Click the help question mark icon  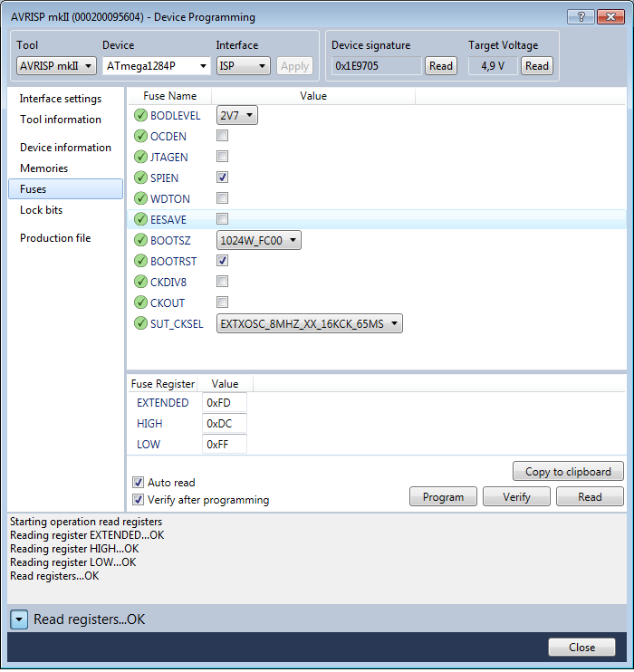pos(581,16)
